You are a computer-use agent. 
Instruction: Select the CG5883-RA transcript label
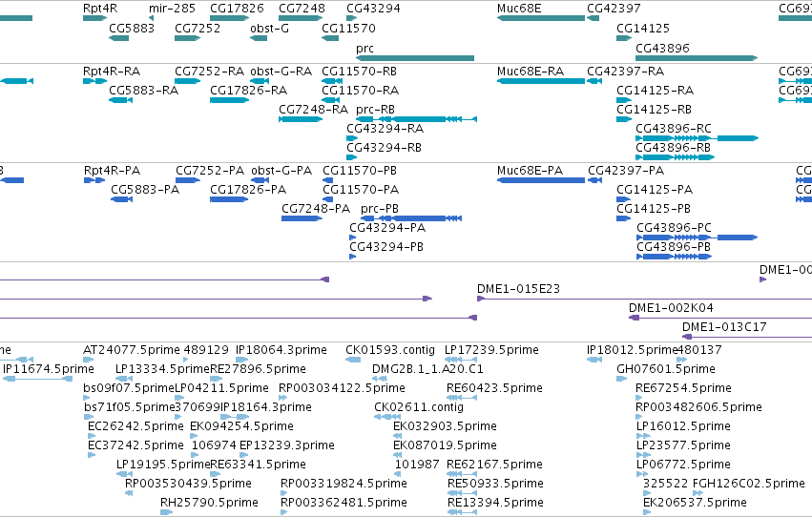click(143, 90)
